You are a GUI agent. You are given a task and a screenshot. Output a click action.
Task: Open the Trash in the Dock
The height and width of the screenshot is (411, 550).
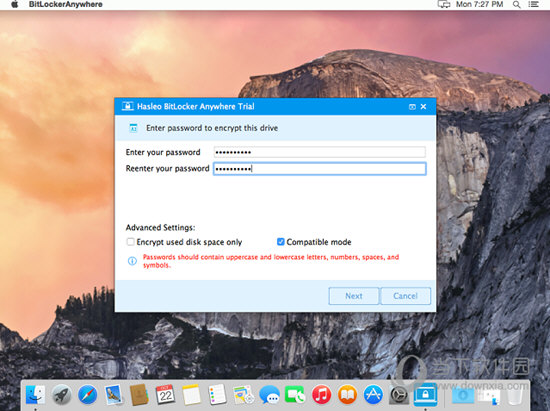pos(515,395)
